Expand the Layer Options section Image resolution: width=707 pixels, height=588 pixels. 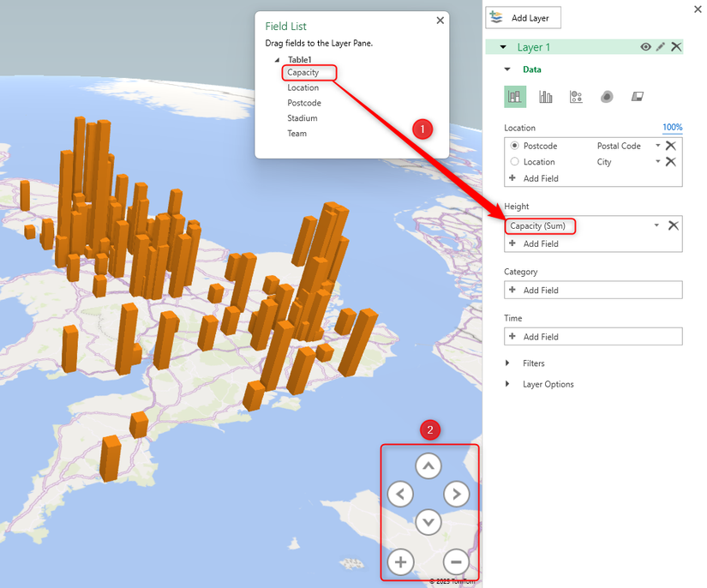(x=548, y=384)
